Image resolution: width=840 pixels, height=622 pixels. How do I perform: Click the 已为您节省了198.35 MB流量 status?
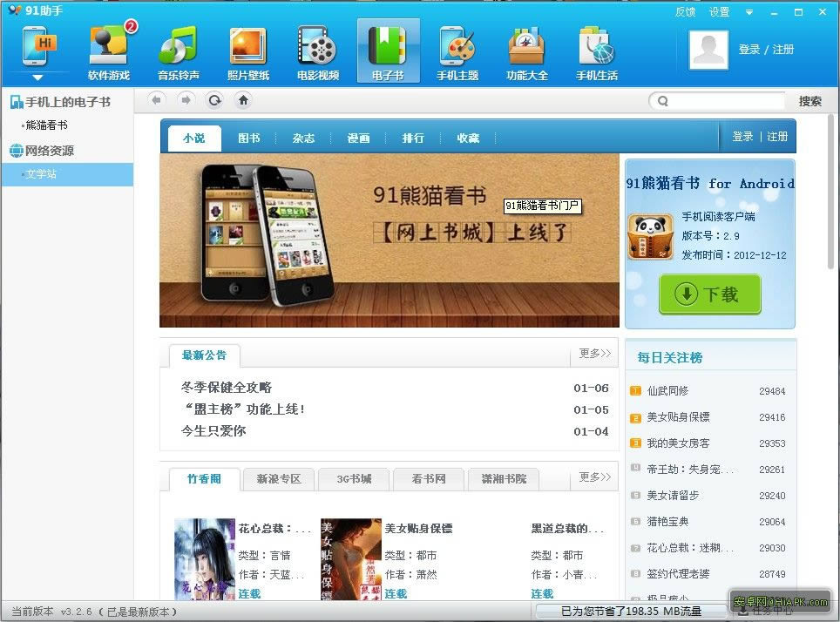[631, 611]
